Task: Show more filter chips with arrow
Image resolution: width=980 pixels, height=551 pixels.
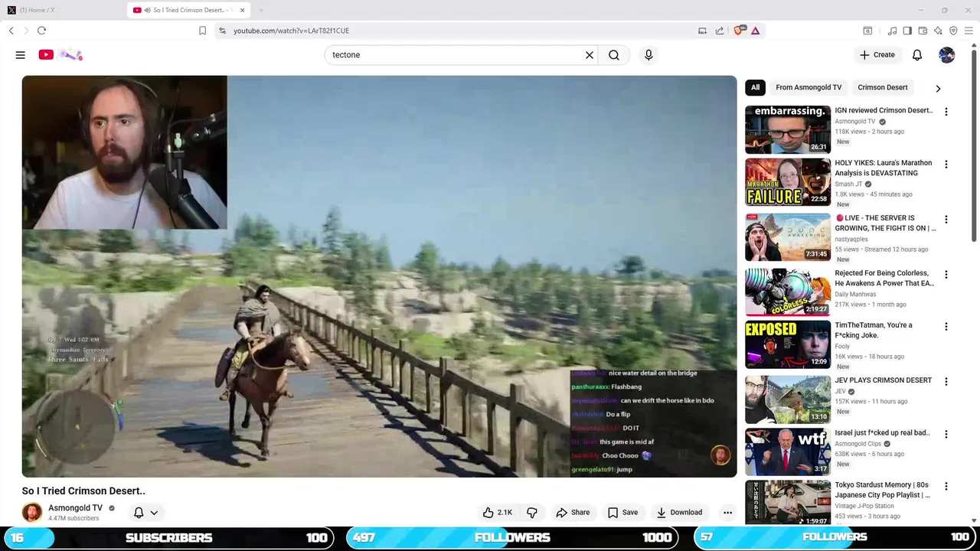Action: click(x=938, y=88)
